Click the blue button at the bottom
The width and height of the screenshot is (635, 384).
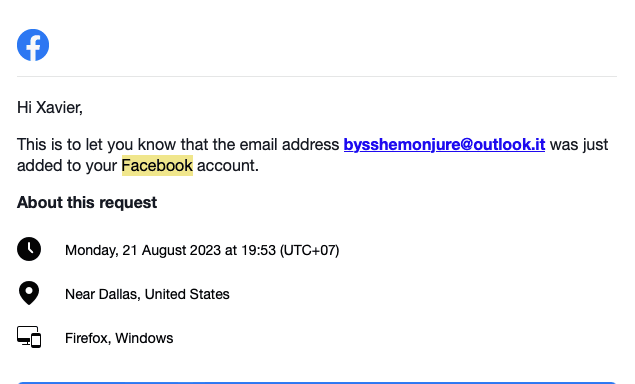click(317, 382)
